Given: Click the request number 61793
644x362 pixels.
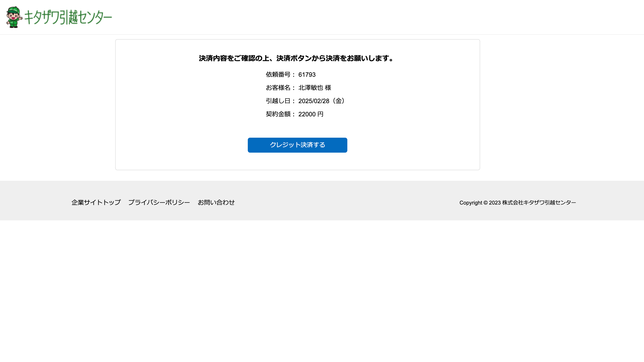Looking at the screenshot, I should (x=307, y=75).
